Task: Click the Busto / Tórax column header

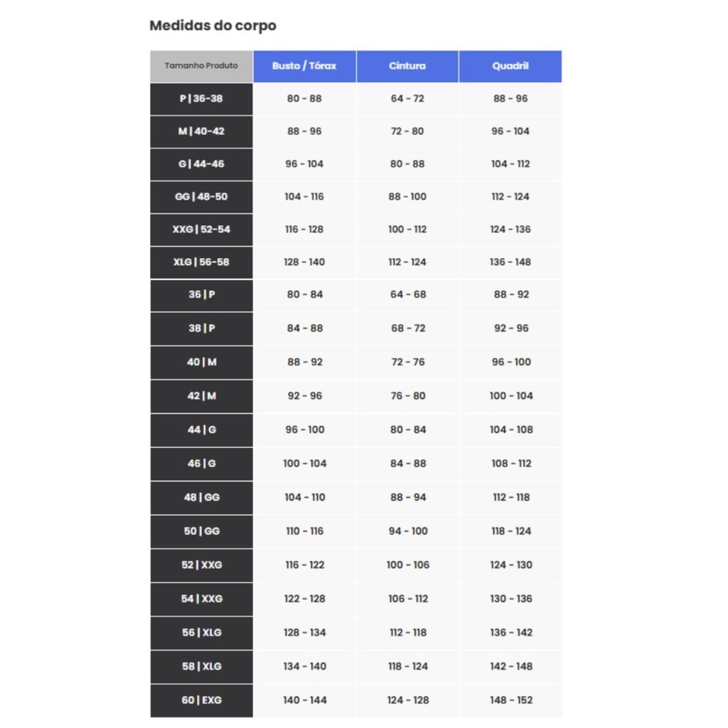Action: 304,66
